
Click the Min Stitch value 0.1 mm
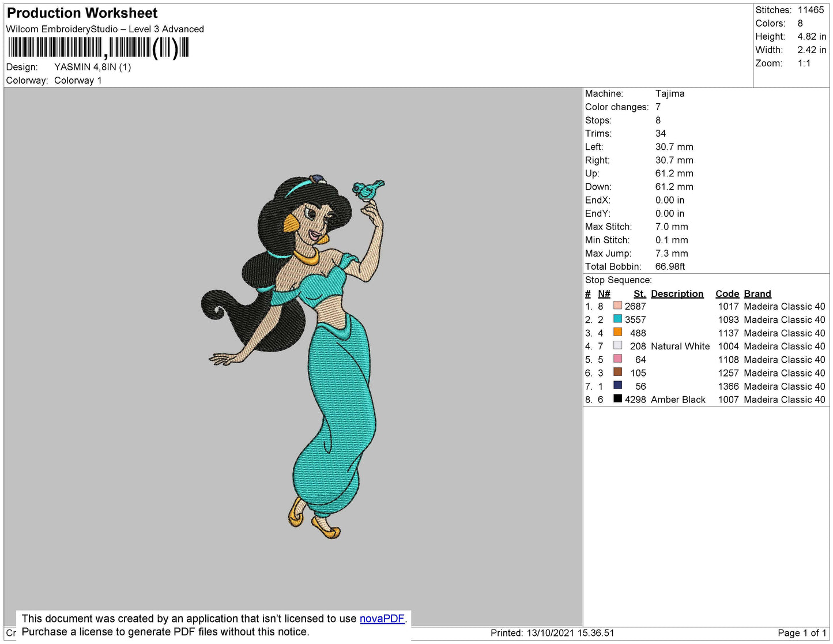click(x=672, y=240)
